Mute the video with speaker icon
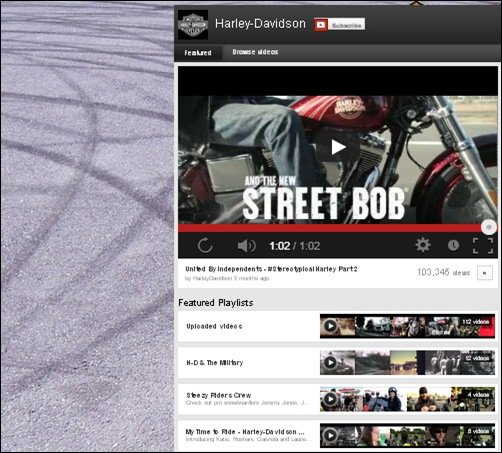 [246, 246]
